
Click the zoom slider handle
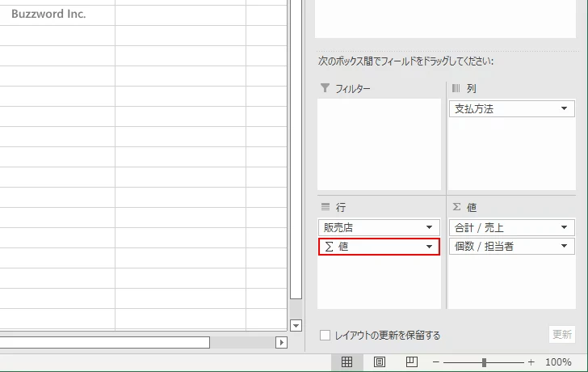[484, 362]
